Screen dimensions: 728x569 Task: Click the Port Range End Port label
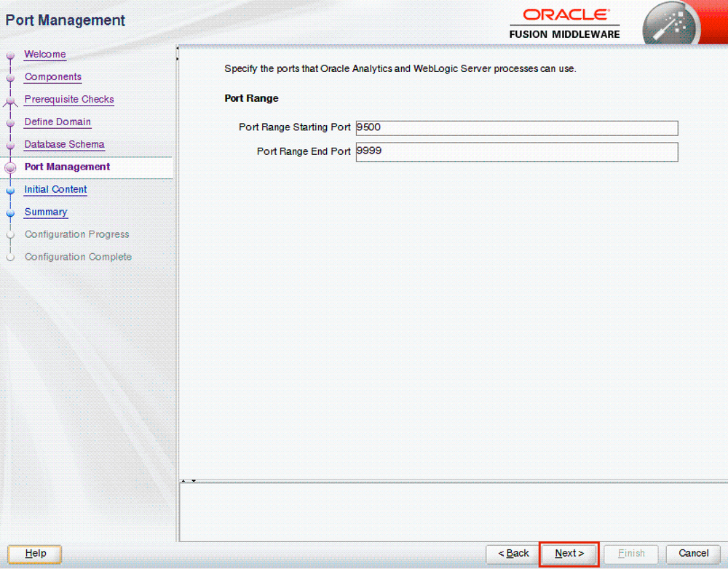(304, 151)
